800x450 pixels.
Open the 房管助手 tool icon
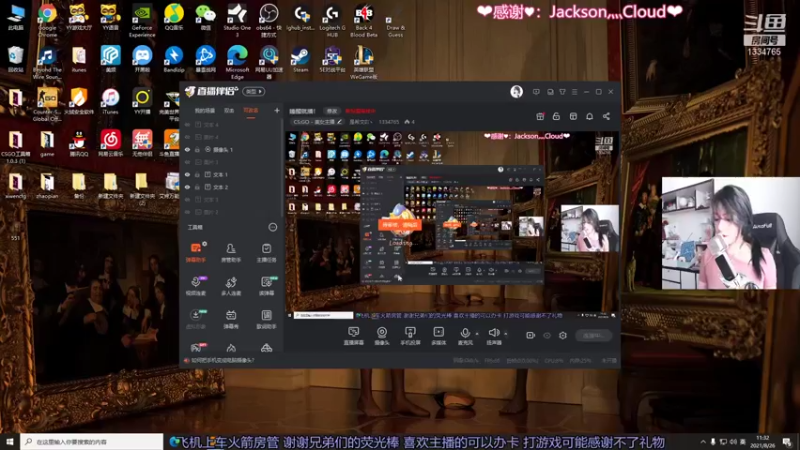click(231, 252)
